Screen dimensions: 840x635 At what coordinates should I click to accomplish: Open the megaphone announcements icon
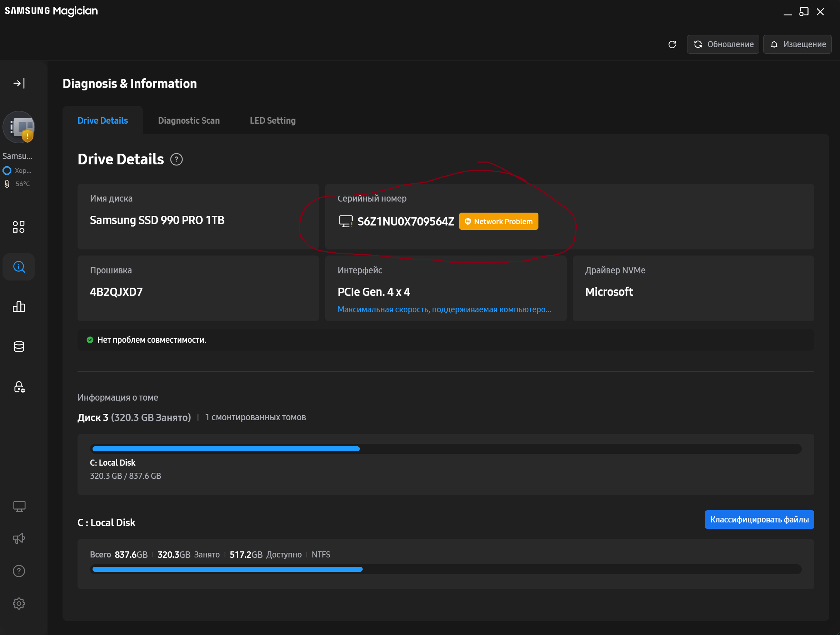click(19, 539)
